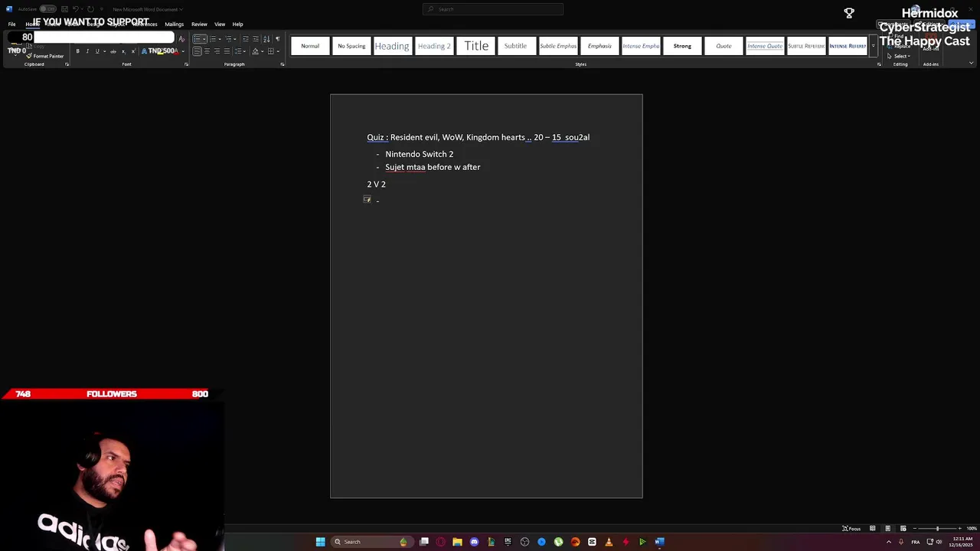The height and width of the screenshot is (551, 980).
Task: Toggle underline formatting
Action: pyautogui.click(x=96, y=51)
